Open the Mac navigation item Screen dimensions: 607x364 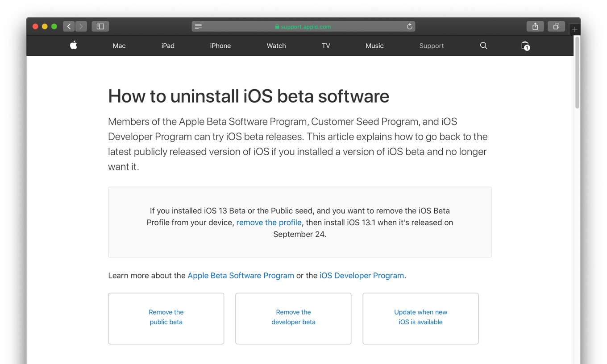(119, 45)
